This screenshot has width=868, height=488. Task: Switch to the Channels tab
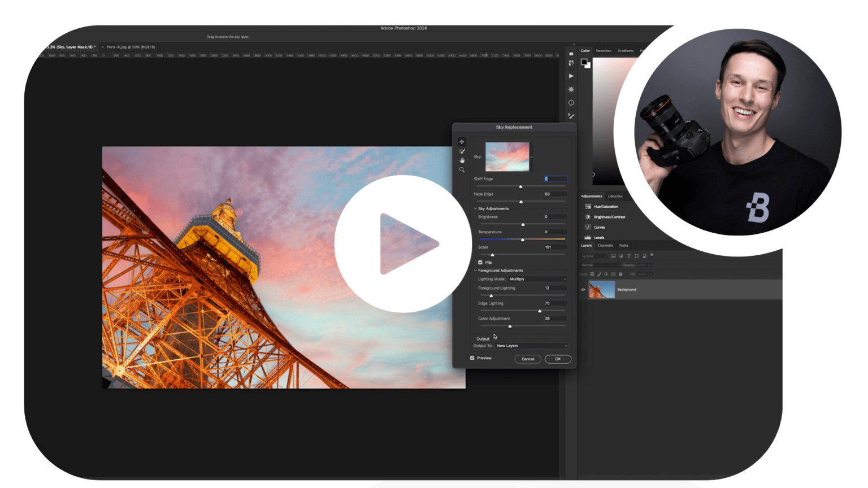click(606, 246)
